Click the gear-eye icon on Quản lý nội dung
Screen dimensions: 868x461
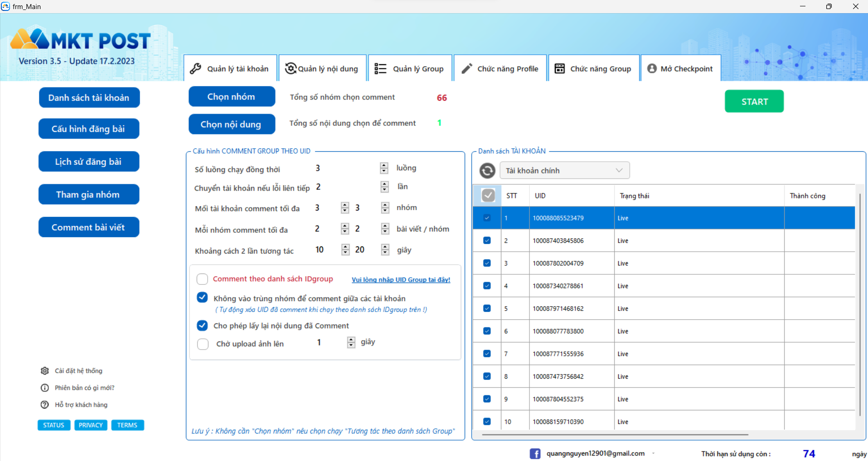point(291,68)
